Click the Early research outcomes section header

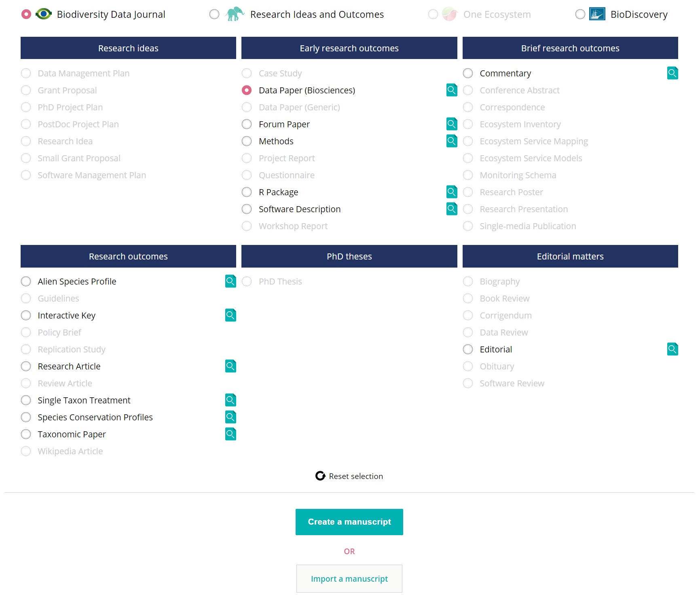349,48
